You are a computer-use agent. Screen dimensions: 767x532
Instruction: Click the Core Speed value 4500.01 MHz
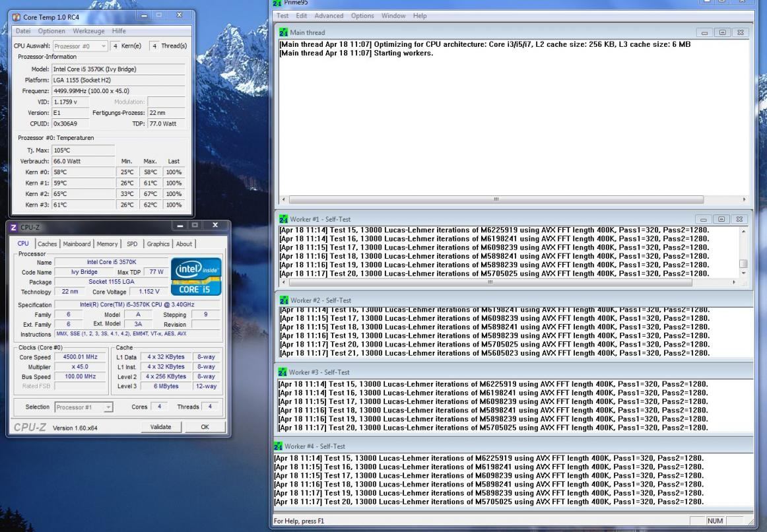(81, 357)
